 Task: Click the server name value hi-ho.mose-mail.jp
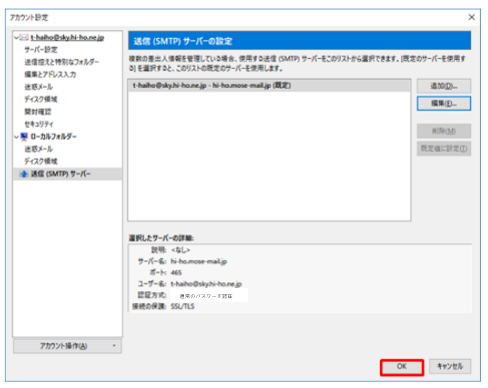pyautogui.click(x=199, y=261)
